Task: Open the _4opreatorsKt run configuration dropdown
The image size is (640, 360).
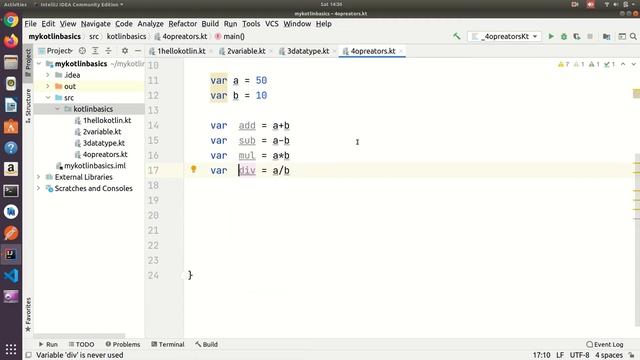Action: [505, 36]
